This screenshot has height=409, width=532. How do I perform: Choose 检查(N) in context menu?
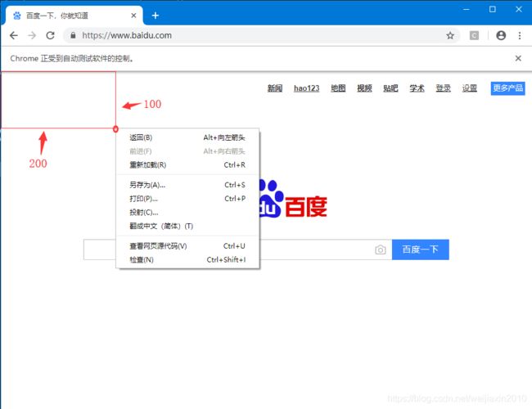[187, 259]
